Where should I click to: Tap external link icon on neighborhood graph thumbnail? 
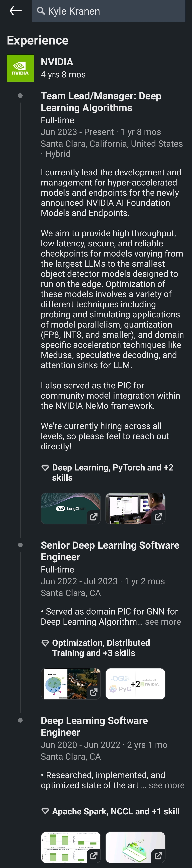coord(94,692)
